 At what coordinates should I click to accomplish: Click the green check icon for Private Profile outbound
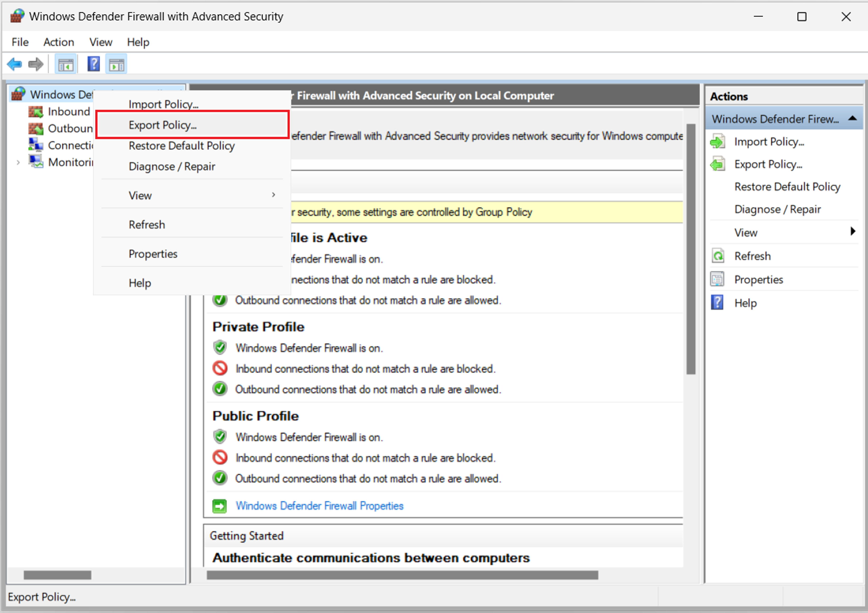pos(220,389)
